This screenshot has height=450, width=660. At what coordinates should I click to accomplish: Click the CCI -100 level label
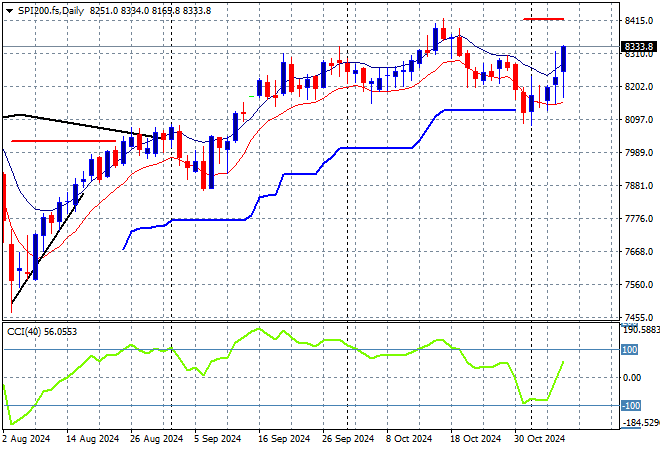(x=631, y=405)
